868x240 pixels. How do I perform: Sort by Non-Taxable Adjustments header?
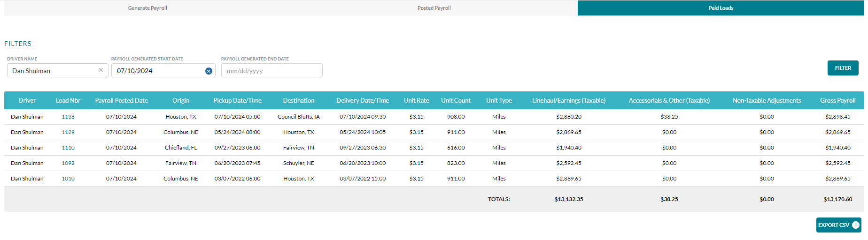[767, 100]
